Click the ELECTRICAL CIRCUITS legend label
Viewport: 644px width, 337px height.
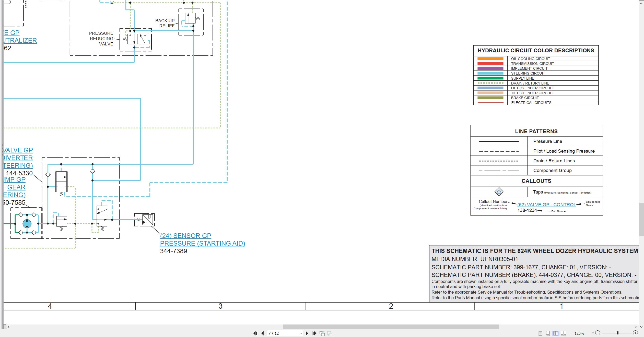[531, 103]
